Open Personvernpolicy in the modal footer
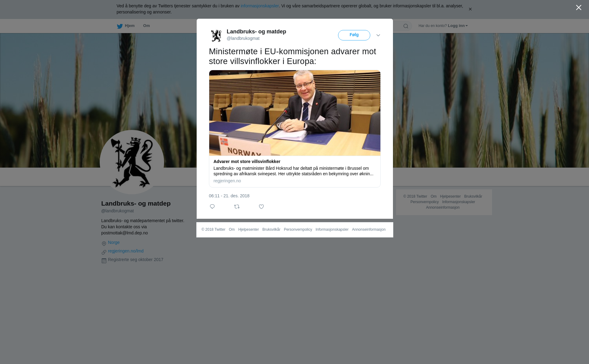Screen dimensions: 589x364 coord(298,229)
